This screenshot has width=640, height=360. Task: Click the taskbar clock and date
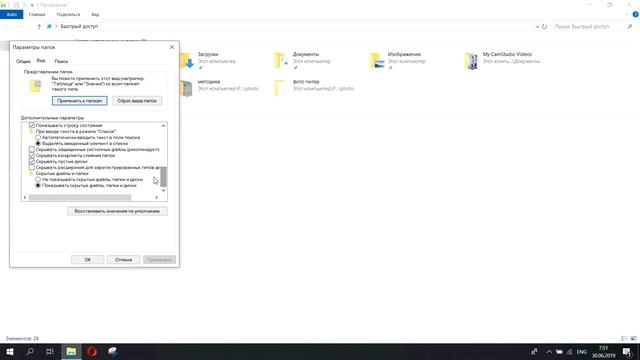pos(603,351)
